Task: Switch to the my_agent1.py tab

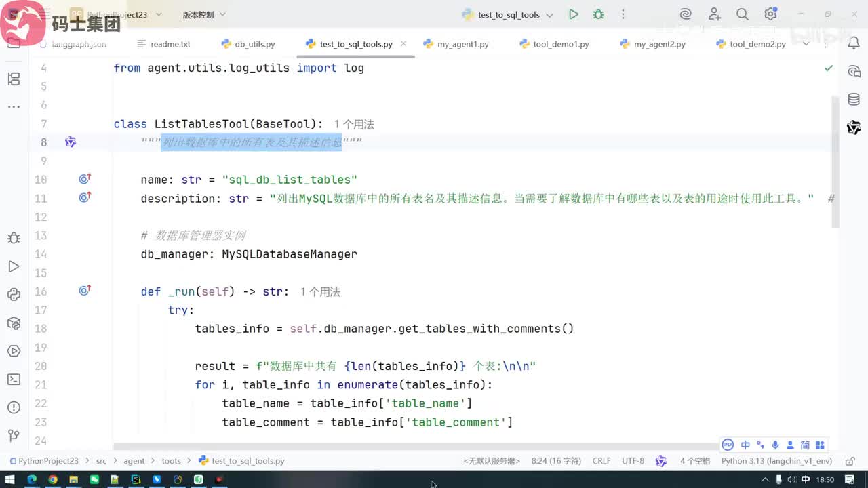Action: pyautogui.click(x=456, y=44)
